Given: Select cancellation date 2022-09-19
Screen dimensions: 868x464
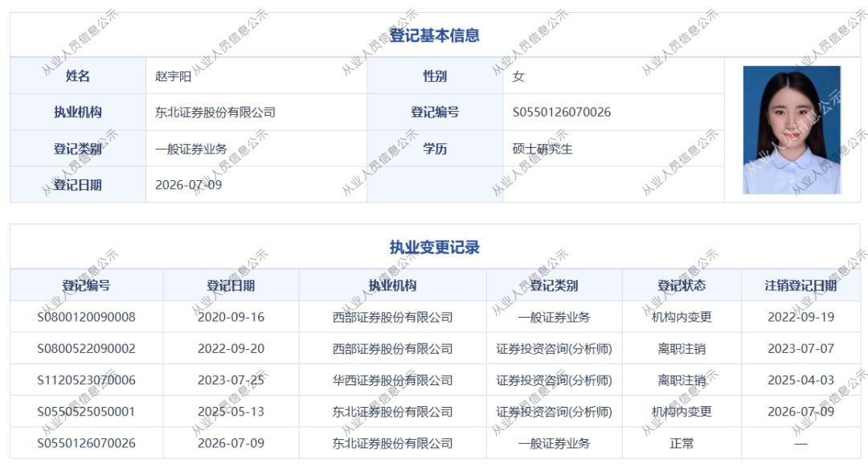Looking at the screenshot, I should click(800, 318).
